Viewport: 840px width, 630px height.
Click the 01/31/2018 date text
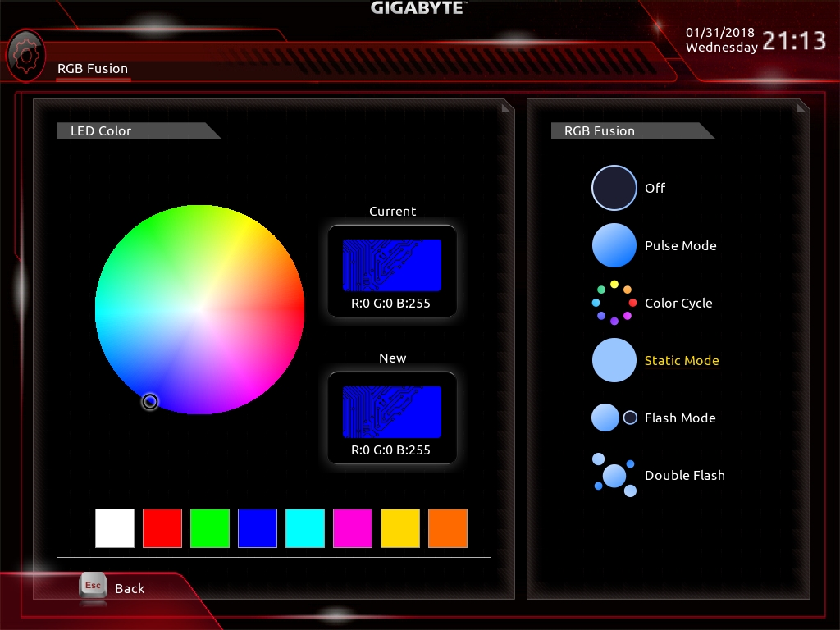tap(720, 33)
